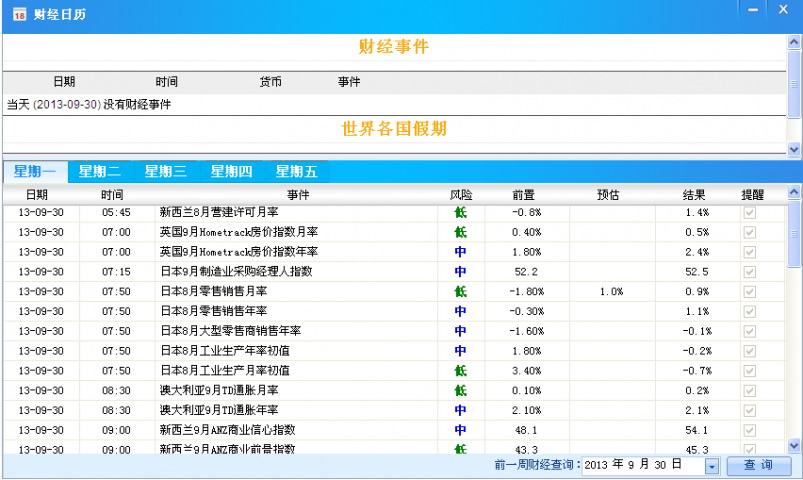Click scroll-down arrow of the weekly events list
The height and width of the screenshot is (480, 803).
[794, 445]
